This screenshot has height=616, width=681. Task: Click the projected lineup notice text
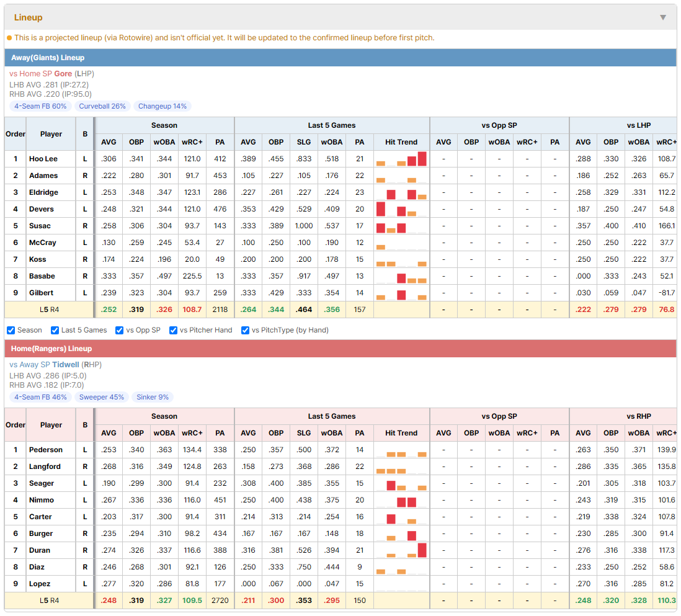tap(224, 38)
